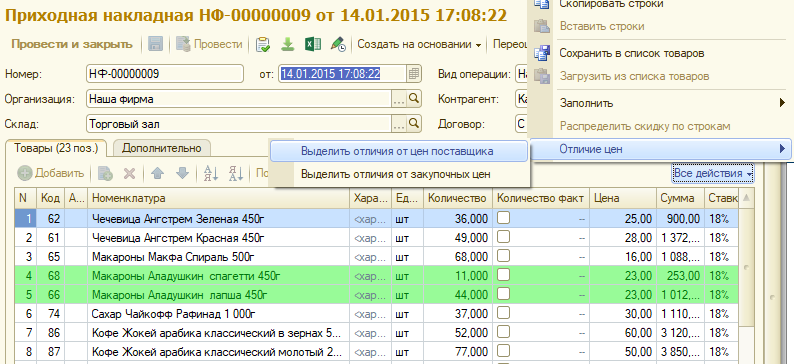Click the calendar icon beside the date field
Screen dimensions: 794x364
(x=414, y=74)
